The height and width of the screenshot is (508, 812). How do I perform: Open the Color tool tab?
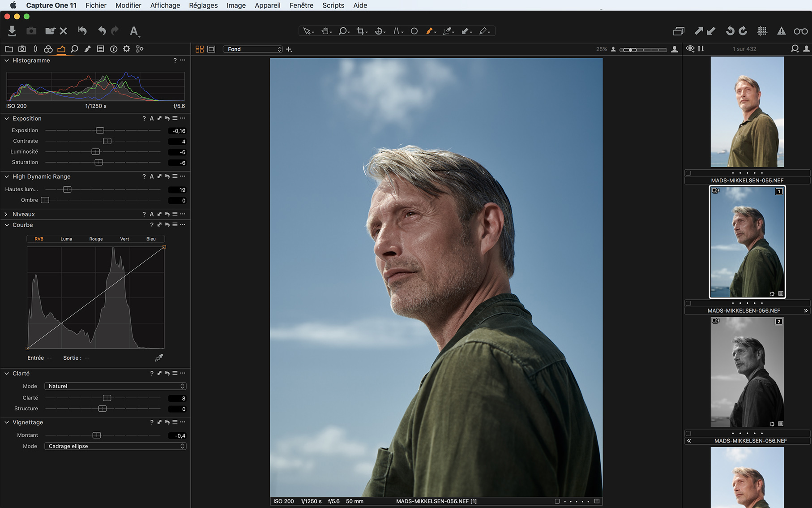pos(48,49)
